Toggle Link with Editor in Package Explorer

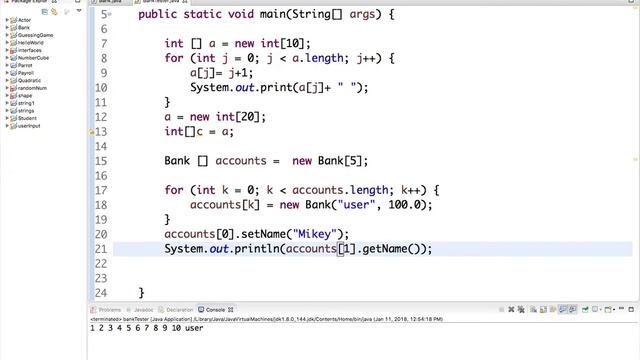click(54, 11)
